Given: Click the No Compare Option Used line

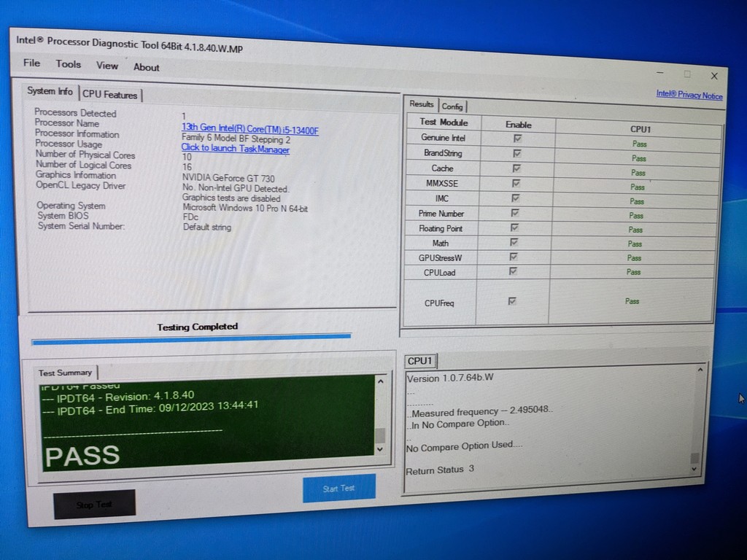Looking at the screenshot, I should click(x=464, y=446).
